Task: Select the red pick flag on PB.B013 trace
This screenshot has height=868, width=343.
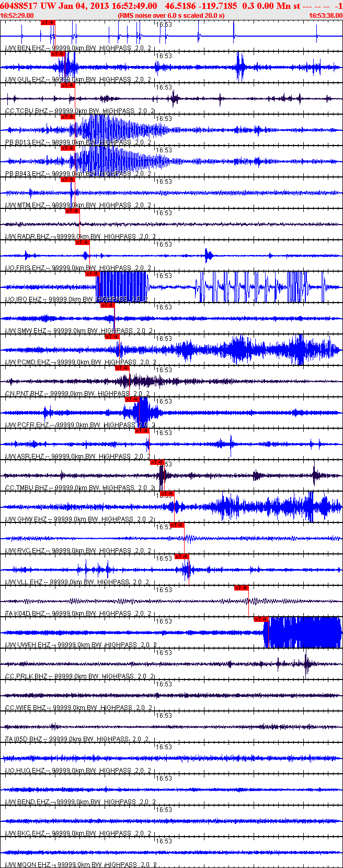Action: (67, 117)
